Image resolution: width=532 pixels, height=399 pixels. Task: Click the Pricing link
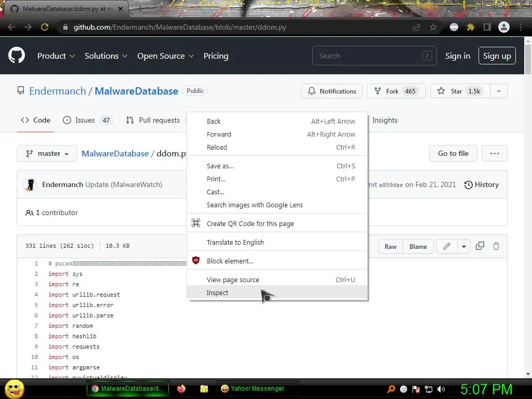[216, 56]
